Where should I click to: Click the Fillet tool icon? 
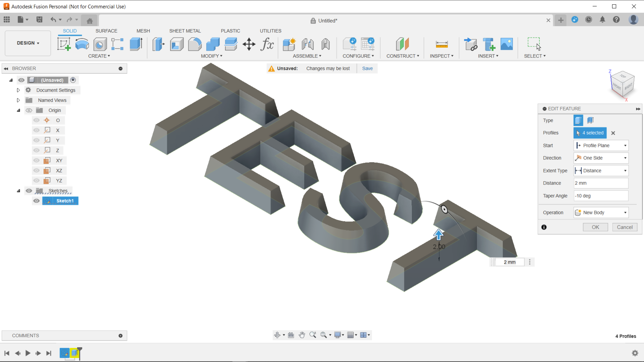pos(195,44)
